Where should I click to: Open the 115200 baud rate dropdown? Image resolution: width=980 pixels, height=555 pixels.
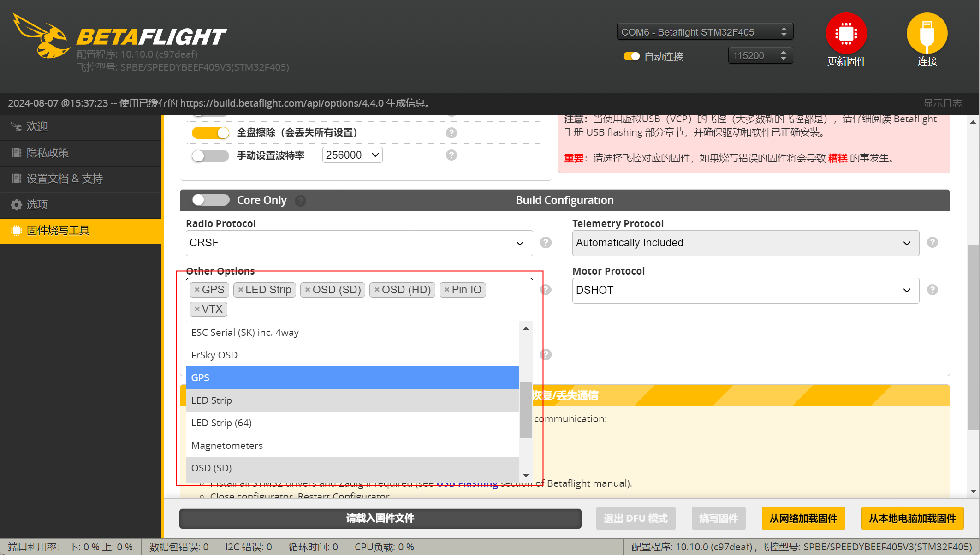[760, 56]
